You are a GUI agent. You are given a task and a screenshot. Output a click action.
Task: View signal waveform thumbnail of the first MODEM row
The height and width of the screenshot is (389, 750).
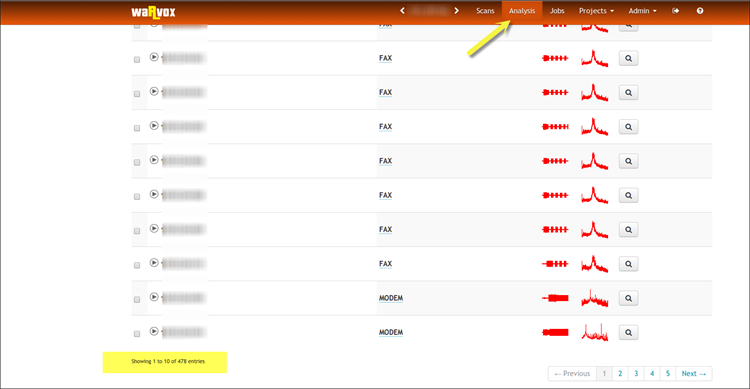pos(555,298)
